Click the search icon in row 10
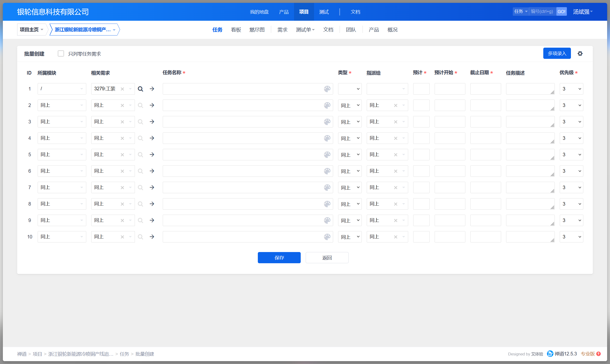The image size is (610, 364). point(140,237)
